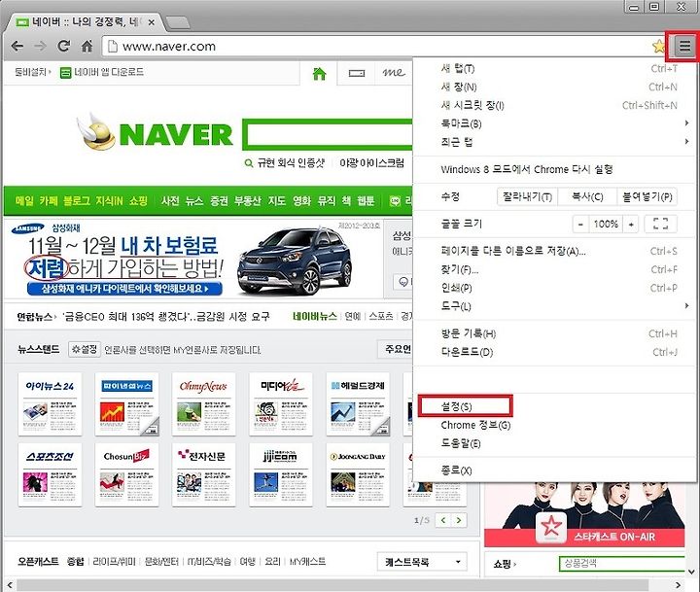Open the OhmyNews newsstand thumbnail
The image size is (700, 592).
[x=203, y=404]
